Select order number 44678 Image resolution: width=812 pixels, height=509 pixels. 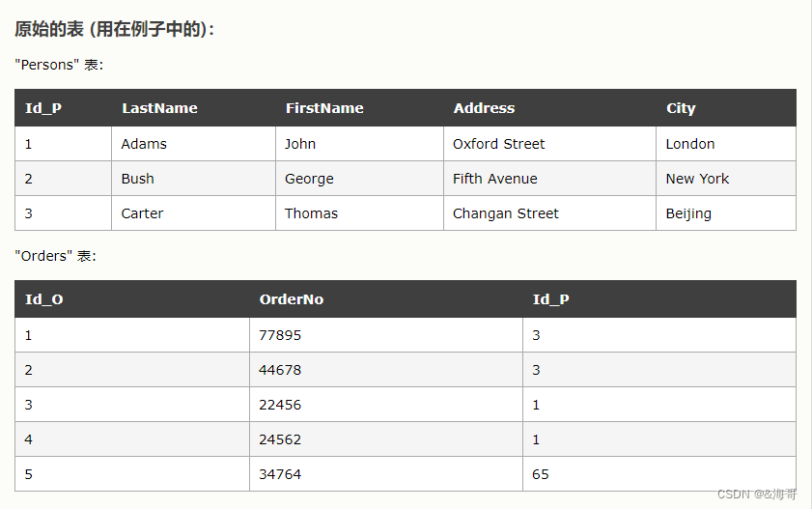(x=386, y=370)
